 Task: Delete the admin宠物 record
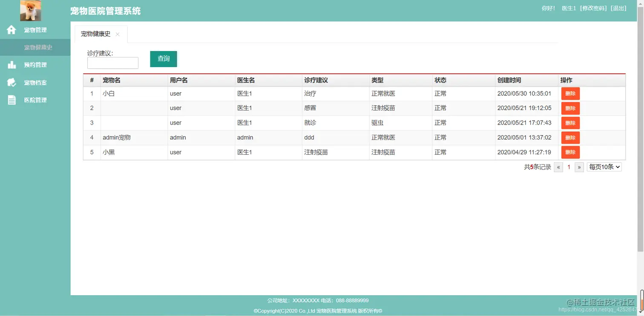click(x=570, y=138)
